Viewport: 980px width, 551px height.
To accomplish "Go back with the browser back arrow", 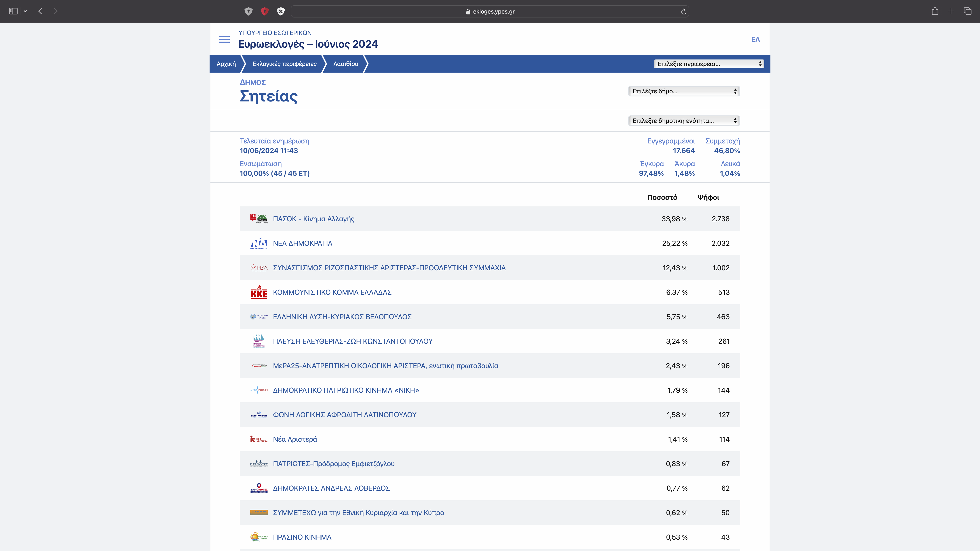I will click(x=40, y=11).
